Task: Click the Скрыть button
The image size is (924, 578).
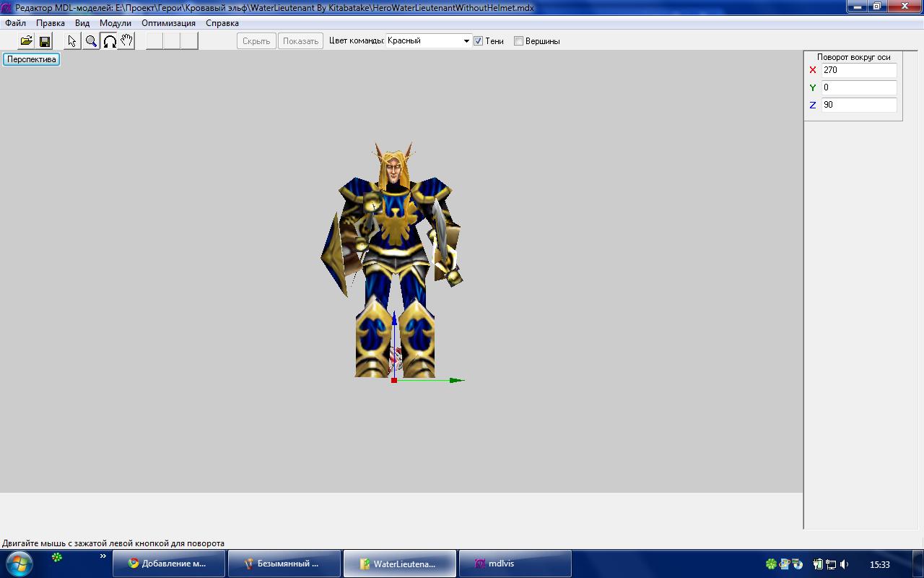Action: 256,41
